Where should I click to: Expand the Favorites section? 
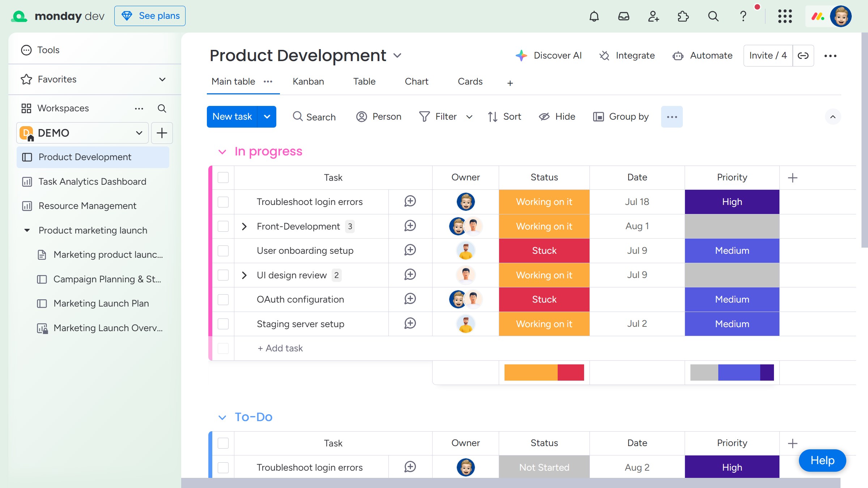[x=162, y=79]
